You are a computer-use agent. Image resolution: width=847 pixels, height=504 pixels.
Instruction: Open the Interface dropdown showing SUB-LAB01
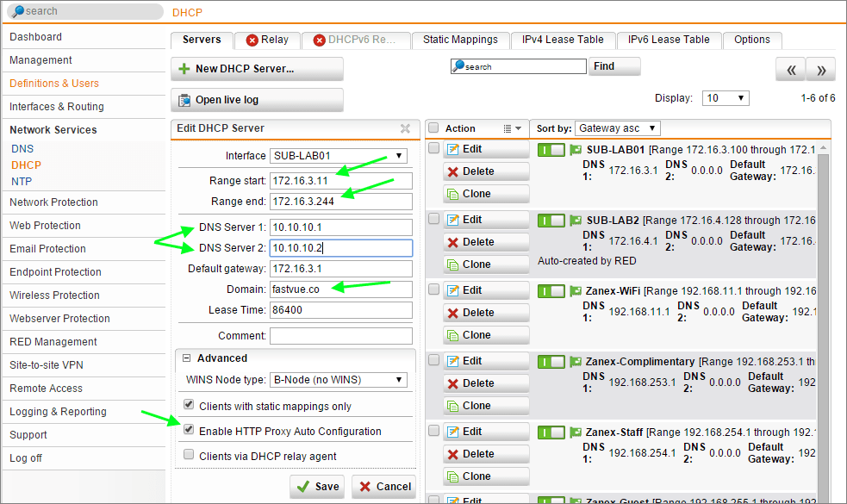coord(338,156)
